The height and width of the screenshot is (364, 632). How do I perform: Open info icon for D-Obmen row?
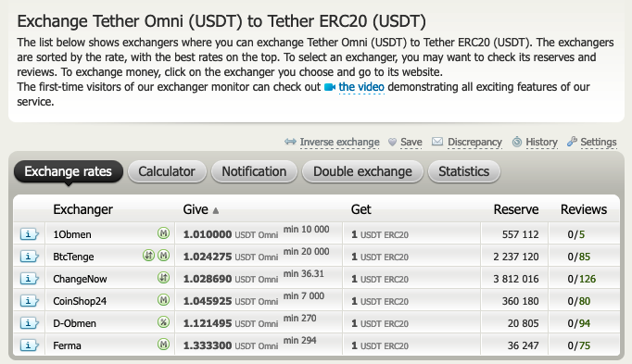29,322
